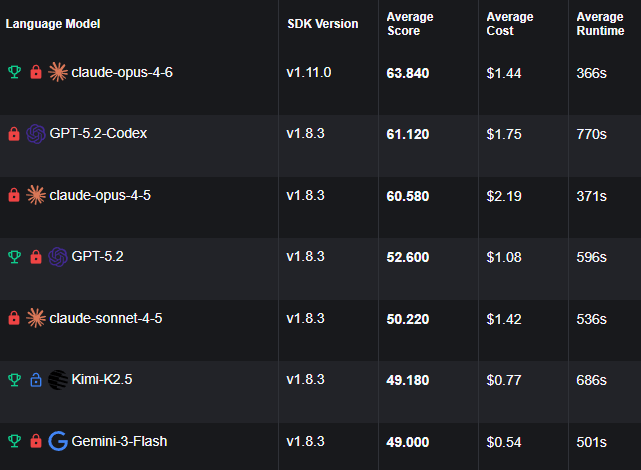
Task: Click the Google logo beside Gemini-3-Flash
Action: click(58, 441)
